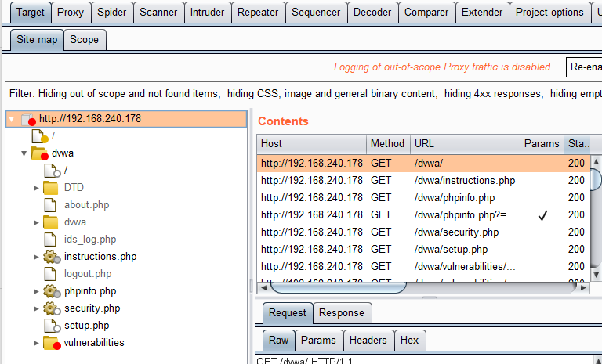Screen dimensions: 602x364
Task: Click the logout.php file icon
Action: [50, 274]
